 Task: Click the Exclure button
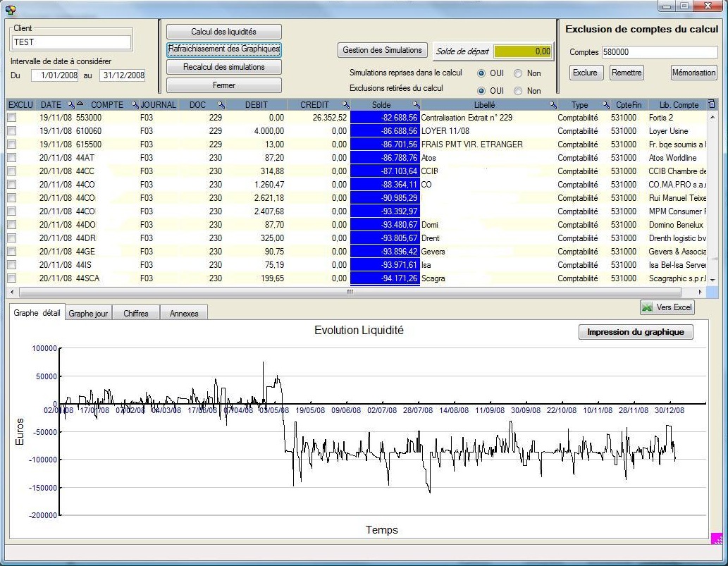(x=585, y=73)
